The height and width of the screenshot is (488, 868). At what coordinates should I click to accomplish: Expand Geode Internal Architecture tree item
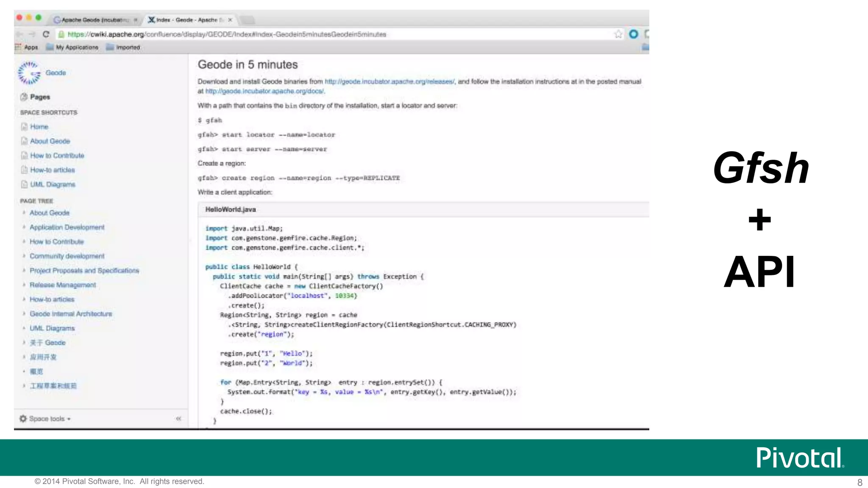24,313
